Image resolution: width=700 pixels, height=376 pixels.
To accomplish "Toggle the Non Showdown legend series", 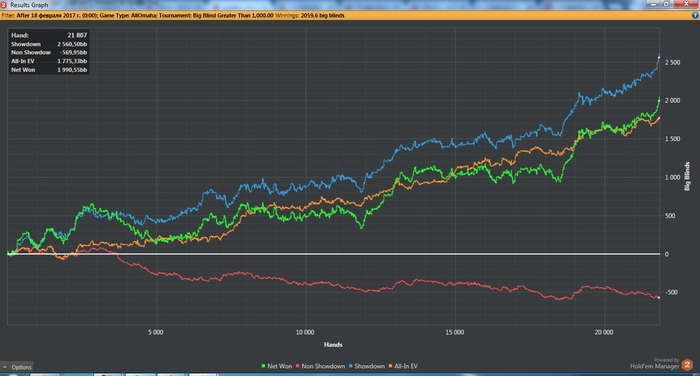I will click(320, 366).
